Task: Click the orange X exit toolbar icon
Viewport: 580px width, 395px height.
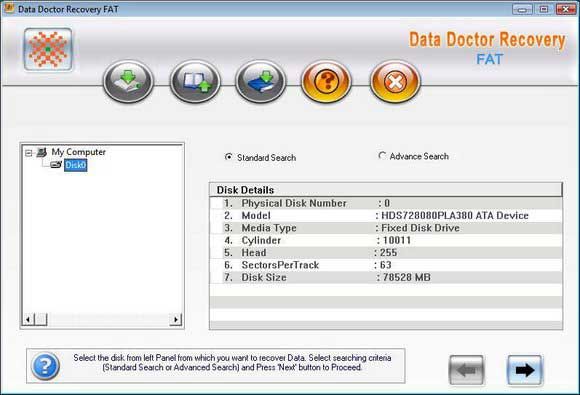Action: pyautogui.click(x=395, y=82)
